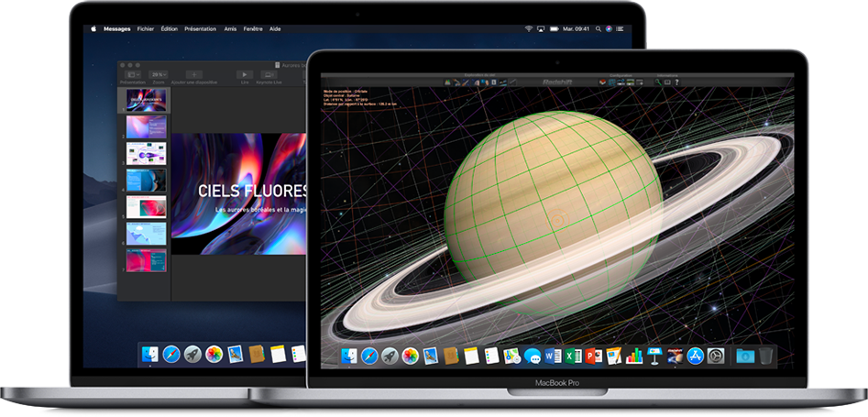
Task: Open the Fenêtre menu
Action: pyautogui.click(x=253, y=28)
